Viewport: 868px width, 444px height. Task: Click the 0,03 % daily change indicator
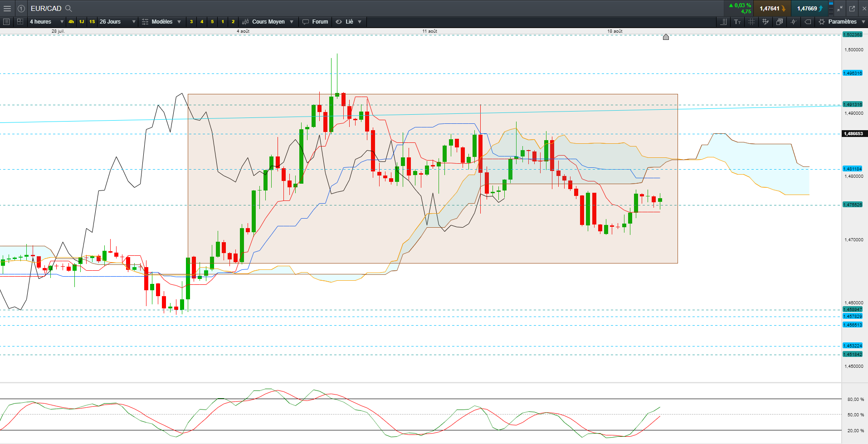click(x=740, y=5)
